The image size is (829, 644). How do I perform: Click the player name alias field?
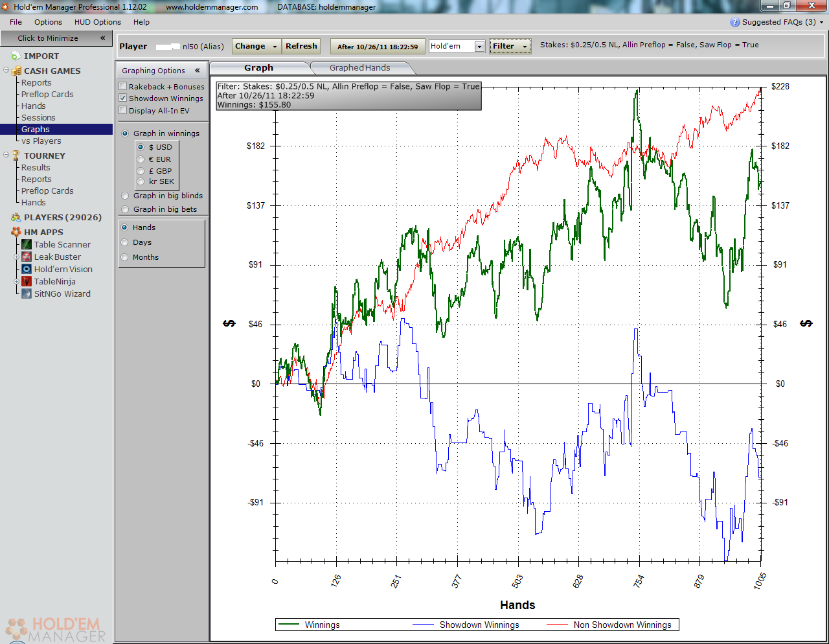190,47
